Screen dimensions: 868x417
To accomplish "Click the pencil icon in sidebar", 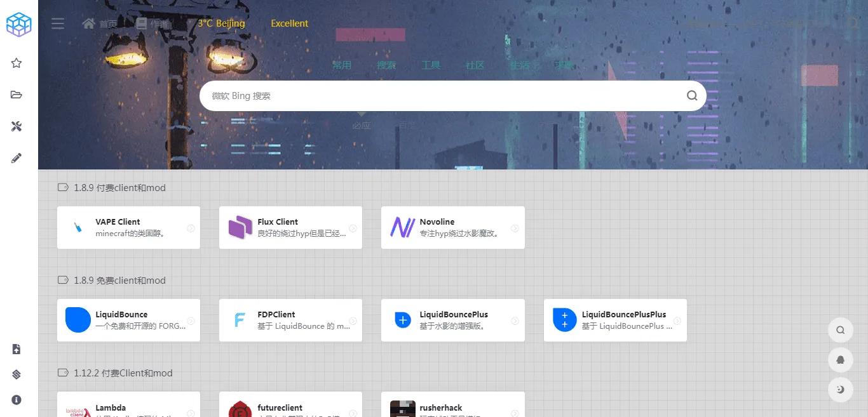I will [x=17, y=158].
